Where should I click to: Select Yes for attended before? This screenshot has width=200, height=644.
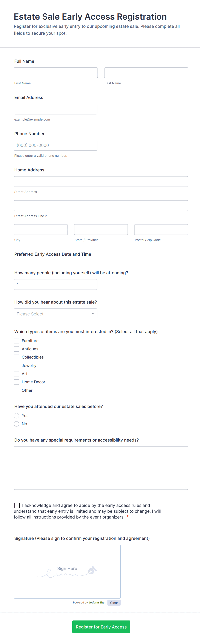(x=17, y=415)
